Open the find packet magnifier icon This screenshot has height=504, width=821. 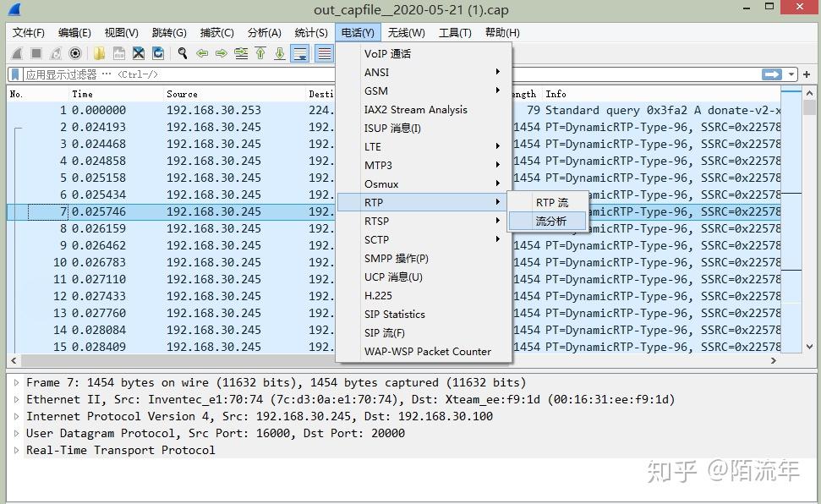point(183,53)
